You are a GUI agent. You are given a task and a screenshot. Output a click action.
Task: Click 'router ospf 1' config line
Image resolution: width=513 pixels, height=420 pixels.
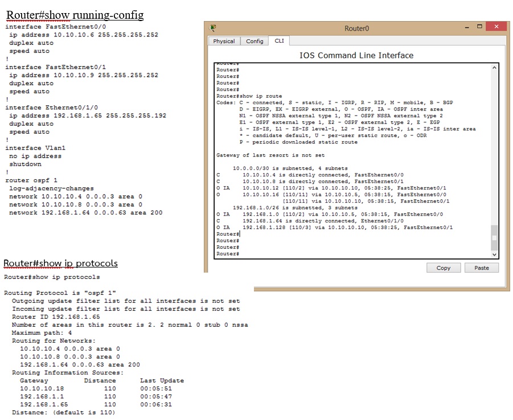point(31,180)
